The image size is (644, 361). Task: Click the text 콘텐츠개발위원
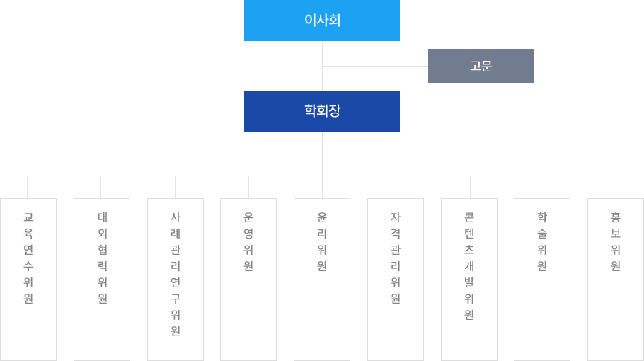(469, 265)
